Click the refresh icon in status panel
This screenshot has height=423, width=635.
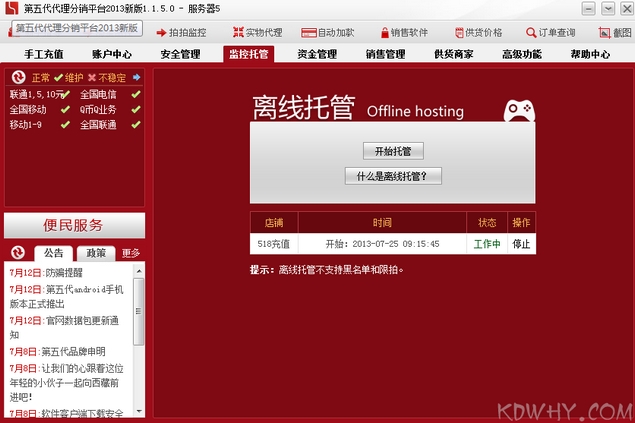pos(18,77)
